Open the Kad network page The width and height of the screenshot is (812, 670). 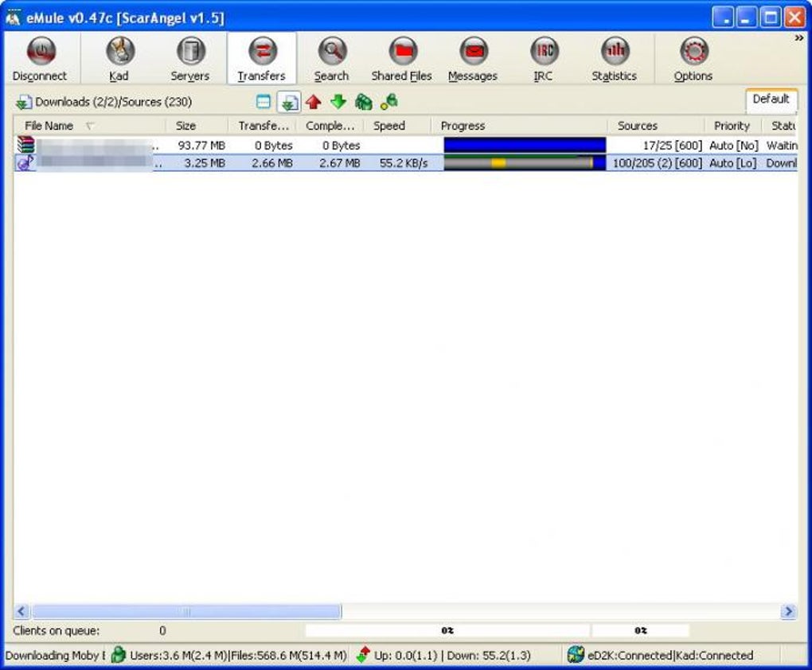119,59
